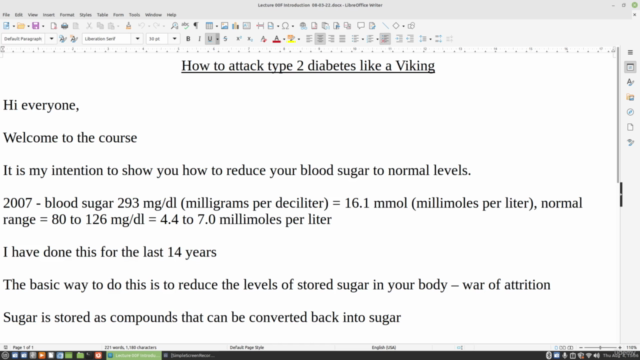Open the Save button dropdown arrow

[43, 26]
